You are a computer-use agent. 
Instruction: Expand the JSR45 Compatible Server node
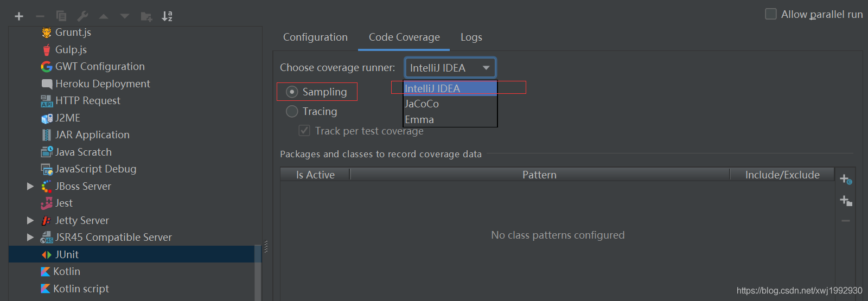pos(30,238)
